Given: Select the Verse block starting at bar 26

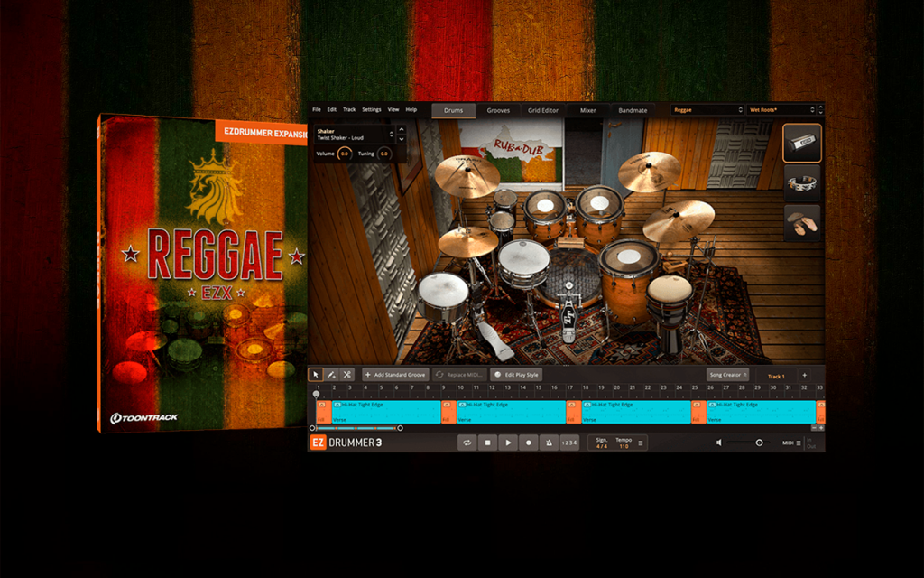Looking at the screenshot, I should click(x=762, y=412).
